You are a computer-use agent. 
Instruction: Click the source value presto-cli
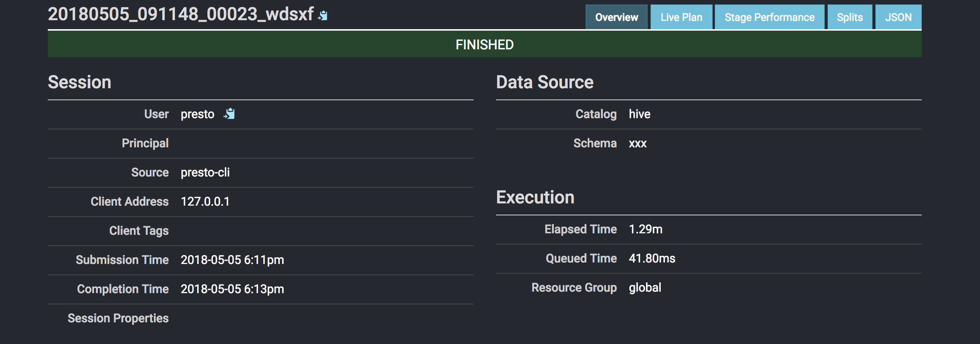click(205, 173)
